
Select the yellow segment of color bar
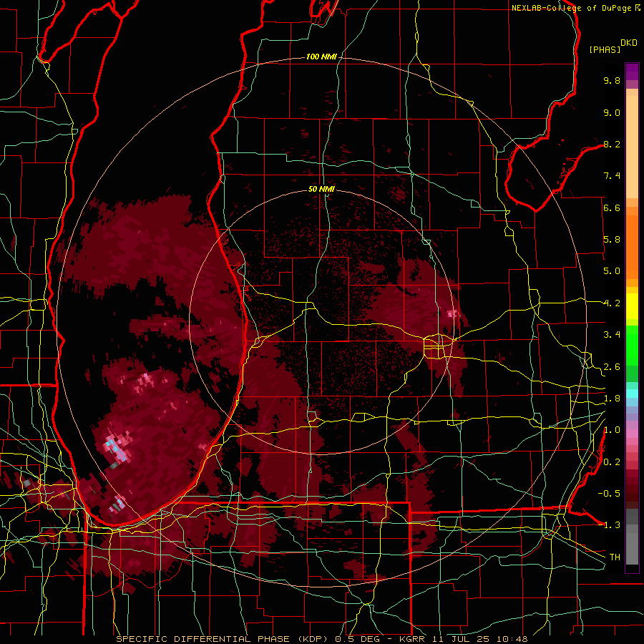click(632, 306)
